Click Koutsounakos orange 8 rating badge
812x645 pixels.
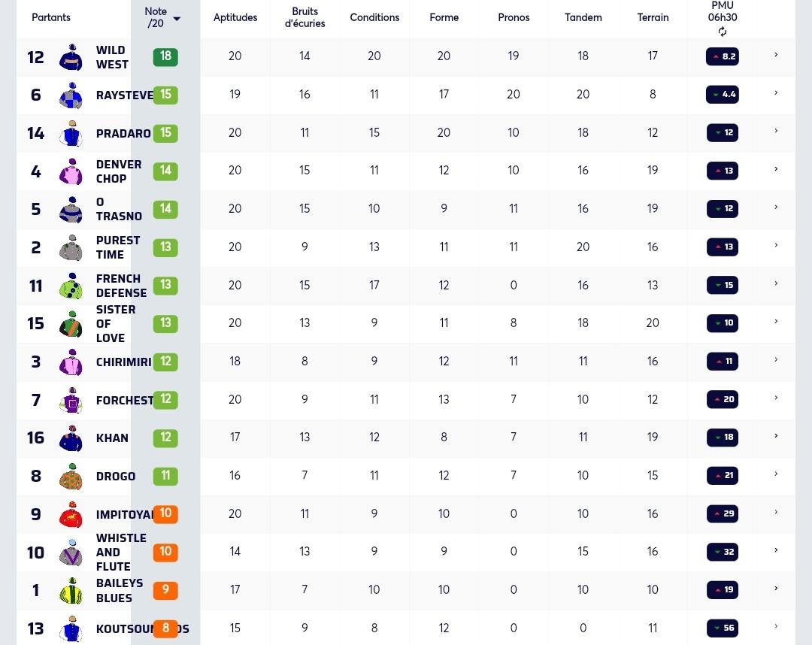(x=165, y=628)
